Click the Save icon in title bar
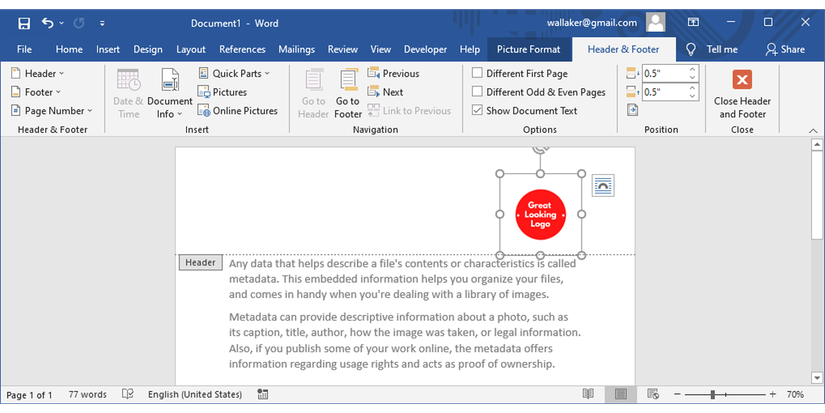 point(23,22)
